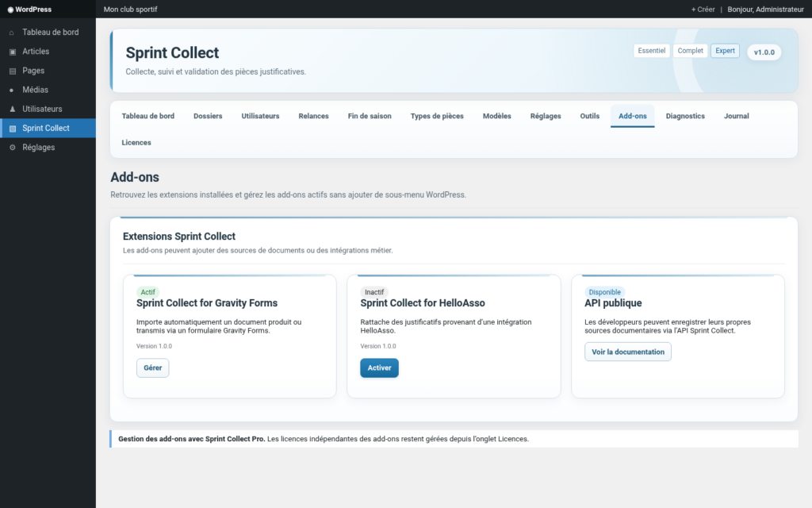Switch to the Tableau de bord plugin tab
This screenshot has width=812, height=508.
[x=148, y=116]
